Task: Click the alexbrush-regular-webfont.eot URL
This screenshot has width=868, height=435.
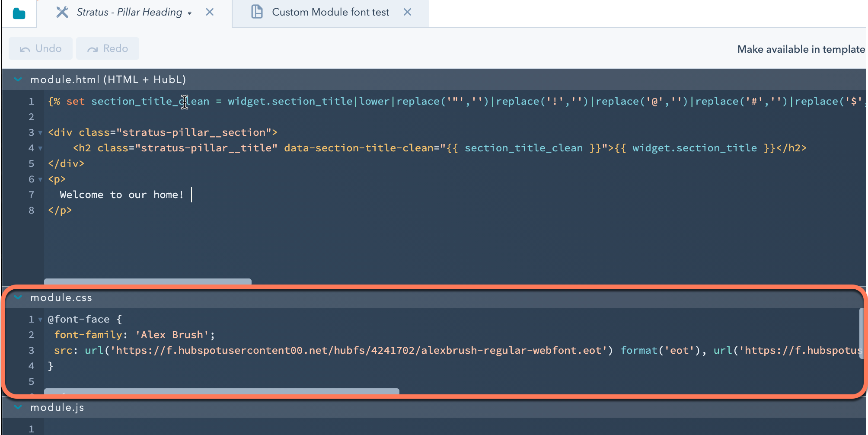Action: point(358,350)
